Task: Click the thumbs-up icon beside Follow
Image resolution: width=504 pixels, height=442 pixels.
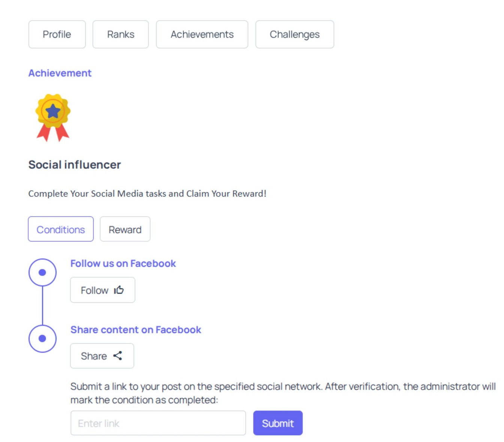Action: [x=119, y=290]
